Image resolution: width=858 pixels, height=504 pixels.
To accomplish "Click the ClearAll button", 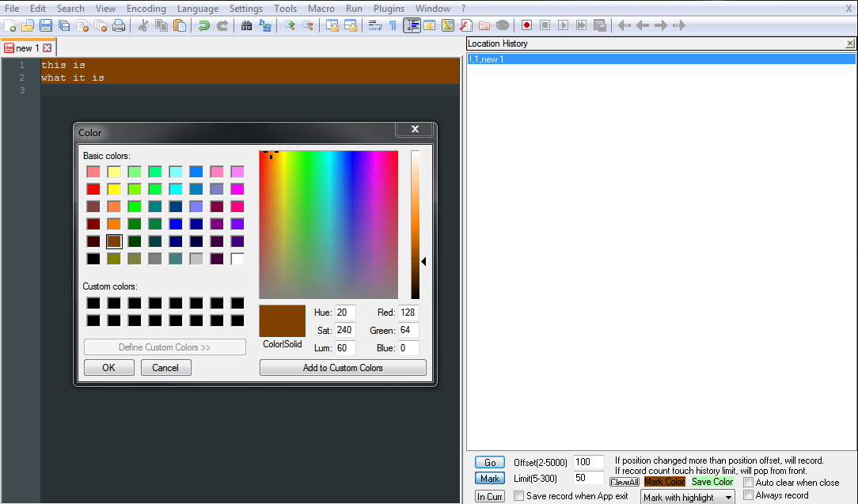I will pos(625,482).
